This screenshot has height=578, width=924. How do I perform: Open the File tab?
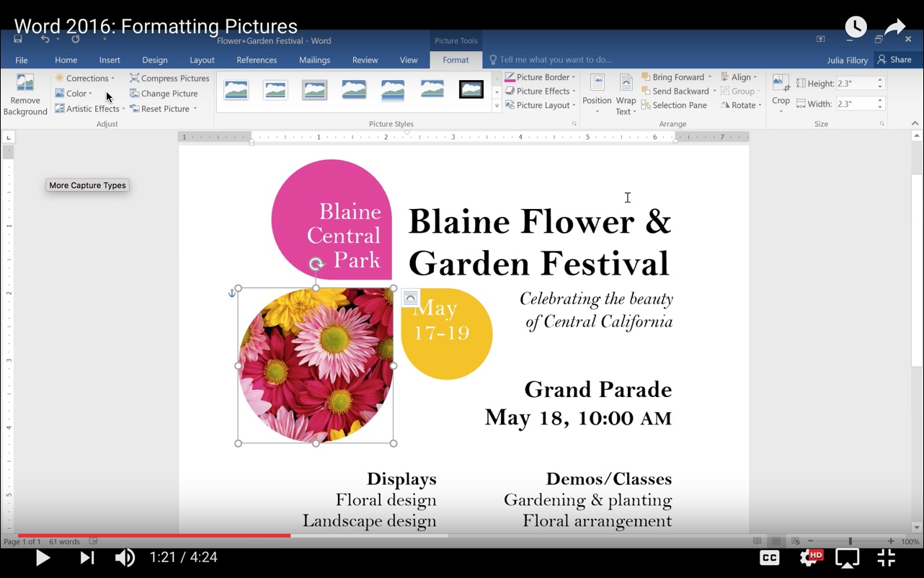22,60
